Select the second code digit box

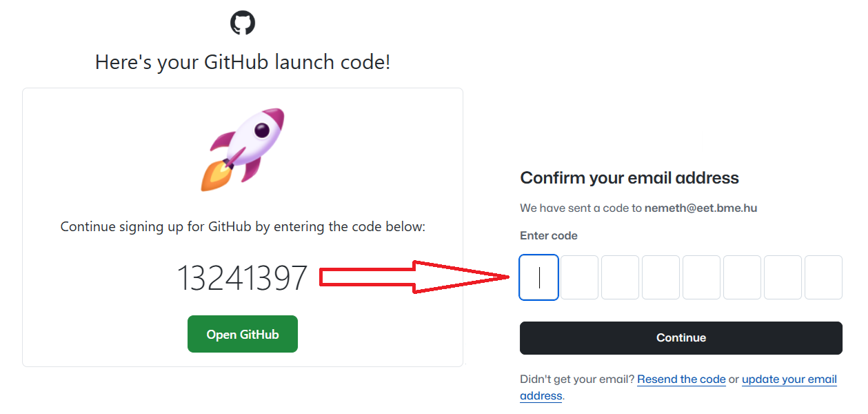pyautogui.click(x=579, y=277)
